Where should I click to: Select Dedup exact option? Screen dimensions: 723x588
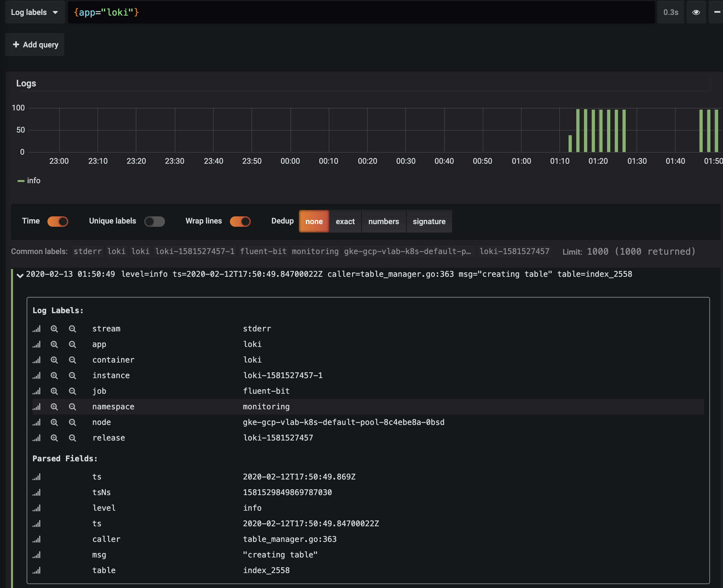(345, 222)
